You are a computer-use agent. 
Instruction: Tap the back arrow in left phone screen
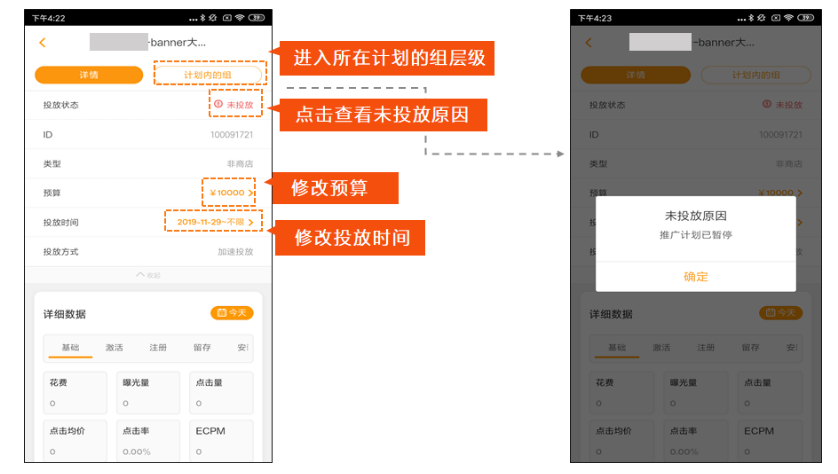pos(42,42)
